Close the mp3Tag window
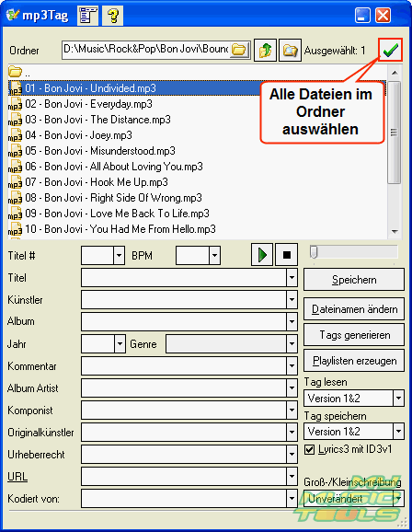 383,16
